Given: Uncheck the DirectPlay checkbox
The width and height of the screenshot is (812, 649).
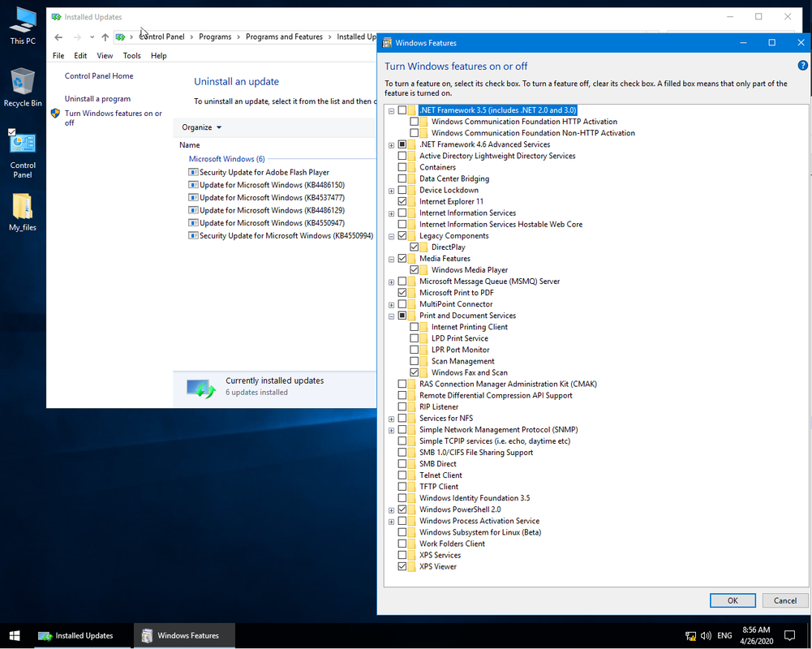Looking at the screenshot, I should click(415, 247).
